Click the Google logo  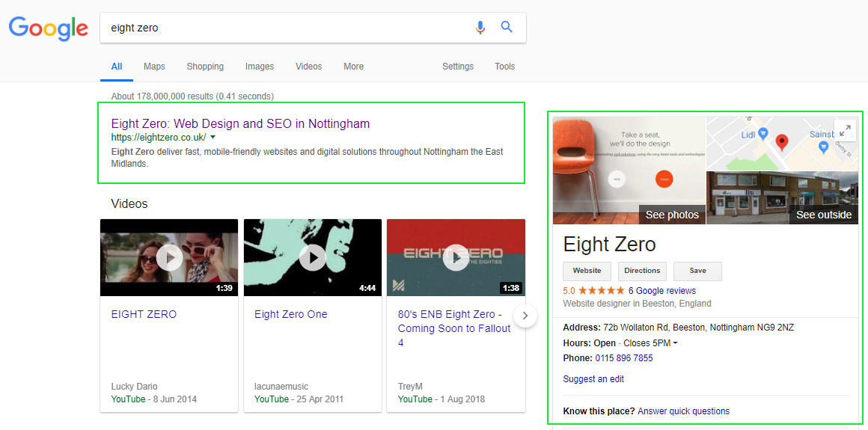48,28
